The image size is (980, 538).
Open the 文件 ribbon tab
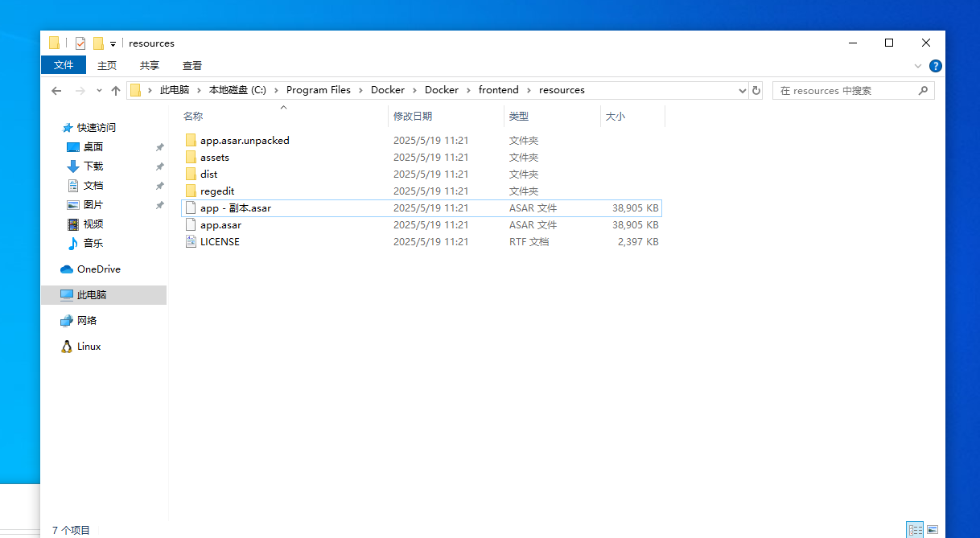coord(64,65)
